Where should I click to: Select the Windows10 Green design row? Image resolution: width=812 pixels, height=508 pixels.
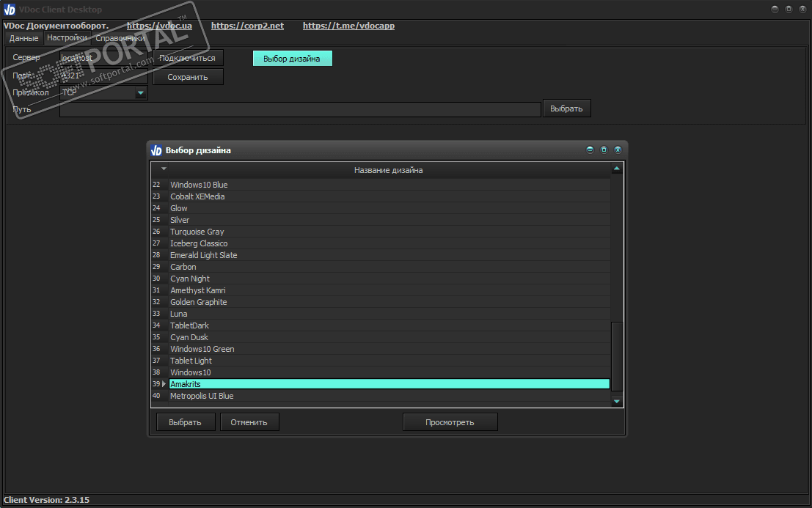click(x=381, y=349)
